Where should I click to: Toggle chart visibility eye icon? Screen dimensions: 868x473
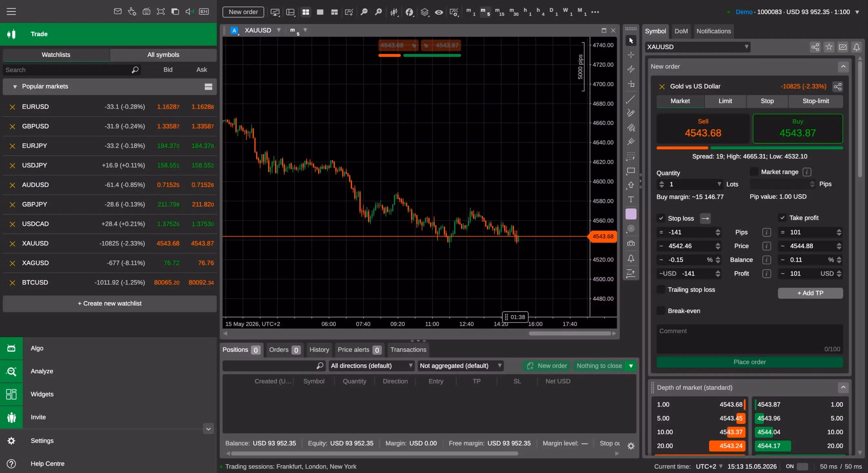tap(439, 12)
